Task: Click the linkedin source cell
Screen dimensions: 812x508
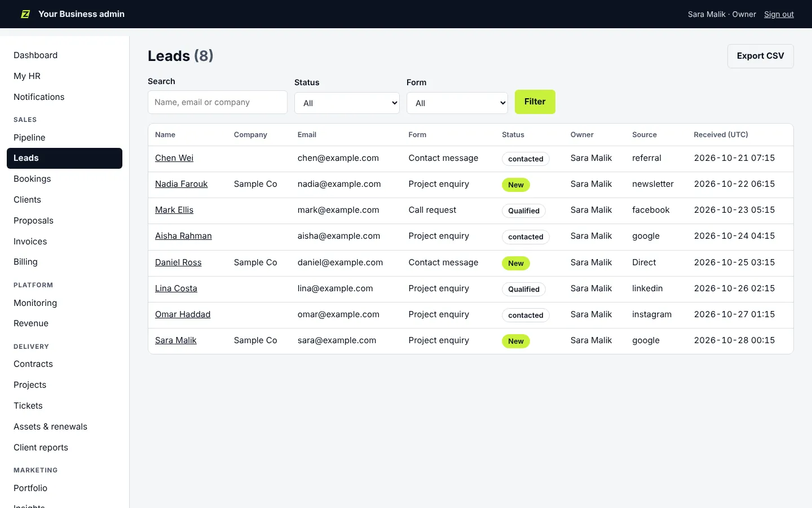Action: pos(647,288)
